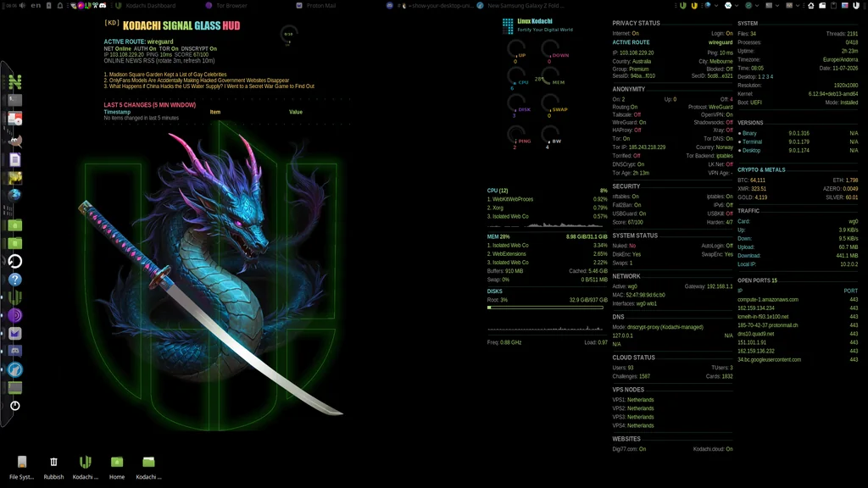Click '1. WebKitWebProces' CPU process row
868x488 pixels.
[x=547, y=199]
